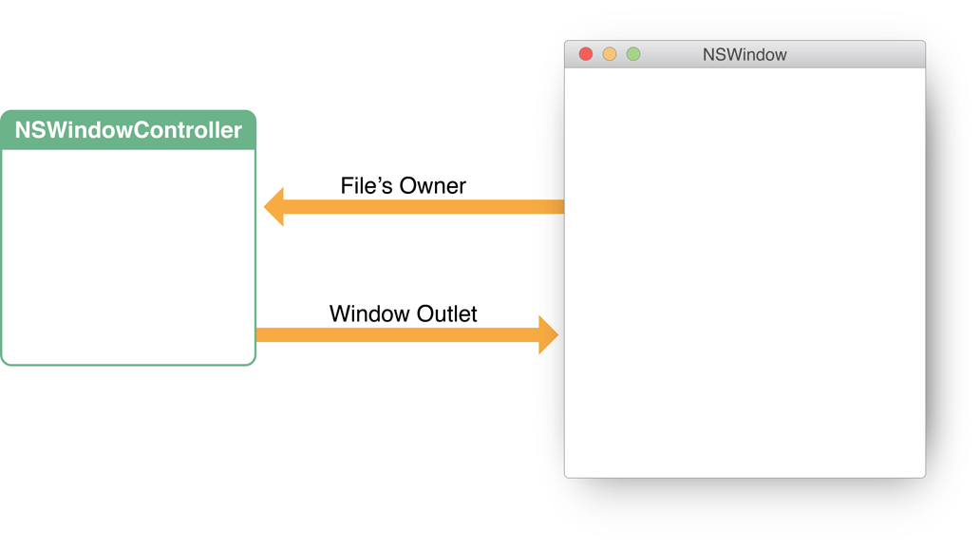Click the red close button on NSWindow
The image size is (980, 550).
[x=586, y=54]
